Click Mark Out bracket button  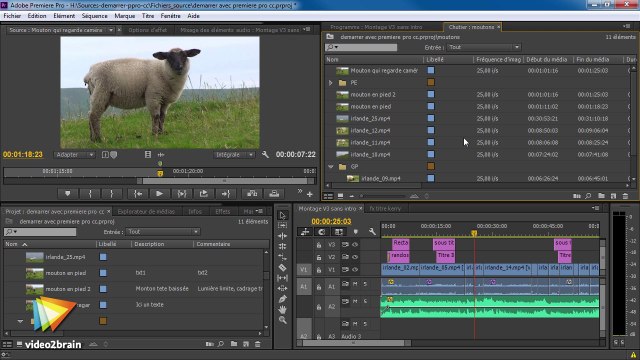[x=112, y=194]
